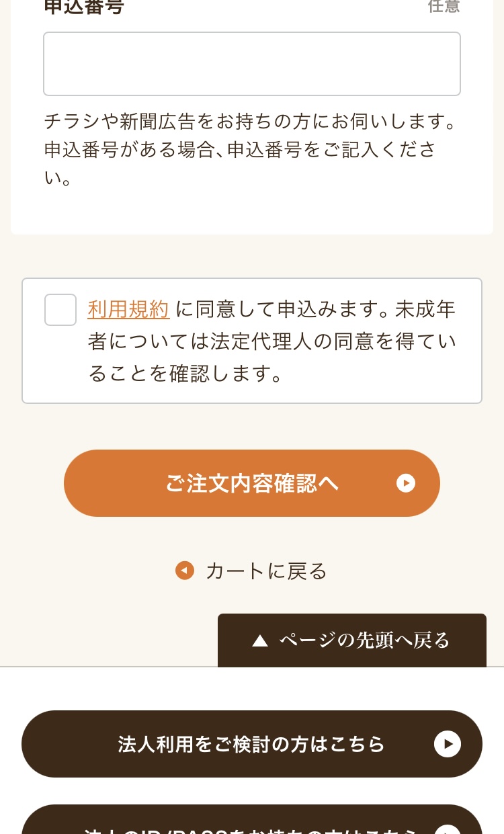
Task: Click the 申込番号 field heading
Action: pyautogui.click(x=84, y=7)
